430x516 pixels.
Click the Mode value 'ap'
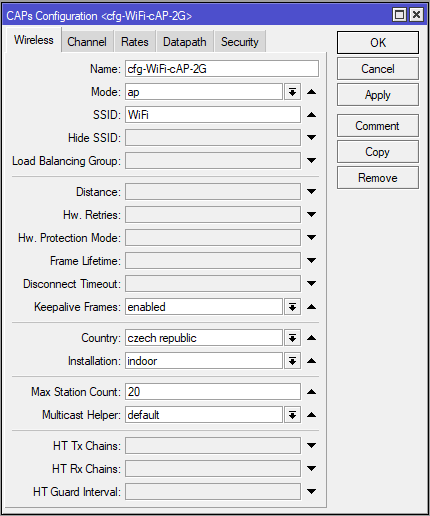pyautogui.click(x=133, y=92)
